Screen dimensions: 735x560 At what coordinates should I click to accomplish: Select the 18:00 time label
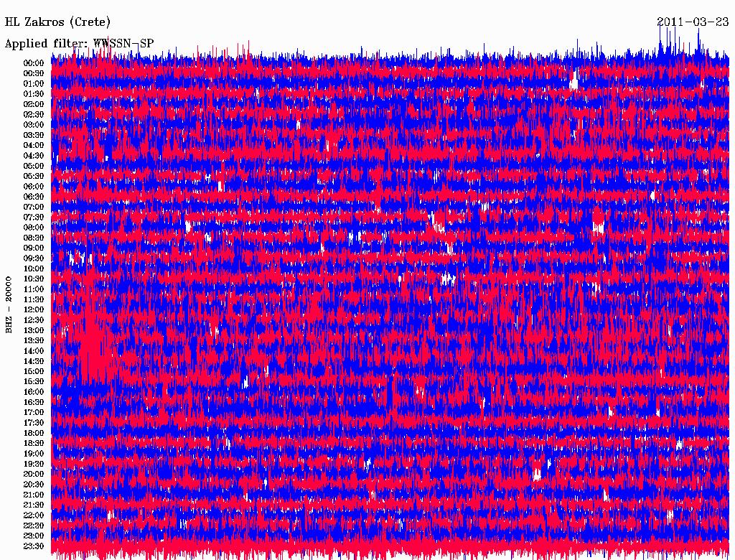click(x=34, y=433)
